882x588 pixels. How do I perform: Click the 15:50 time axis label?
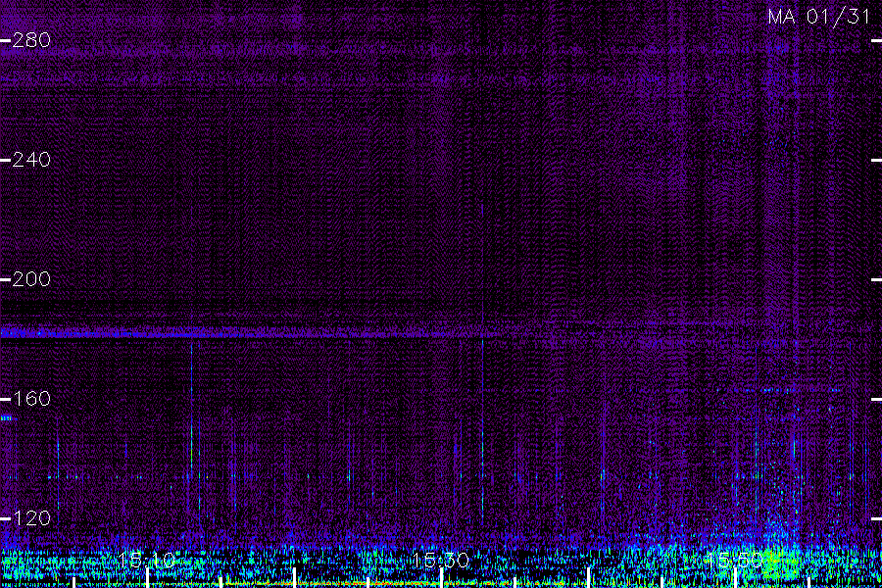tap(735, 560)
